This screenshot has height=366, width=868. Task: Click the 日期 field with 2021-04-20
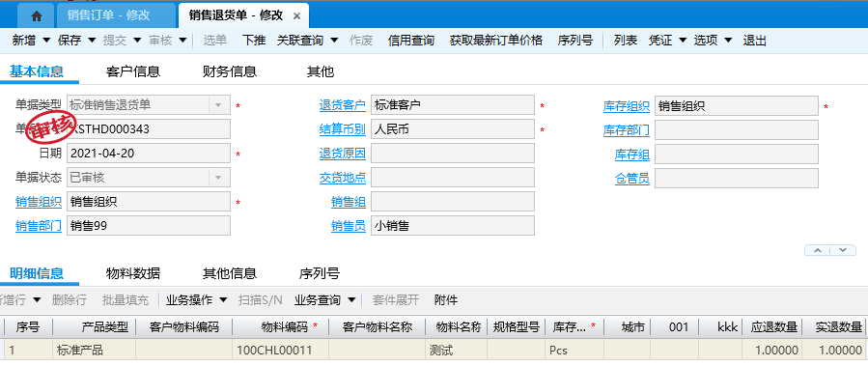[x=149, y=154]
